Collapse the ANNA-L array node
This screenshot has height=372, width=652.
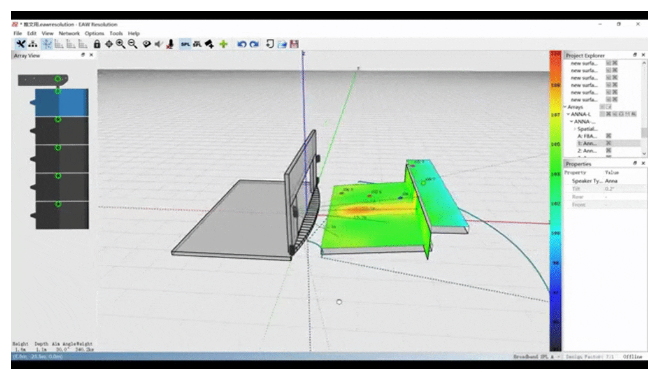tap(568, 114)
